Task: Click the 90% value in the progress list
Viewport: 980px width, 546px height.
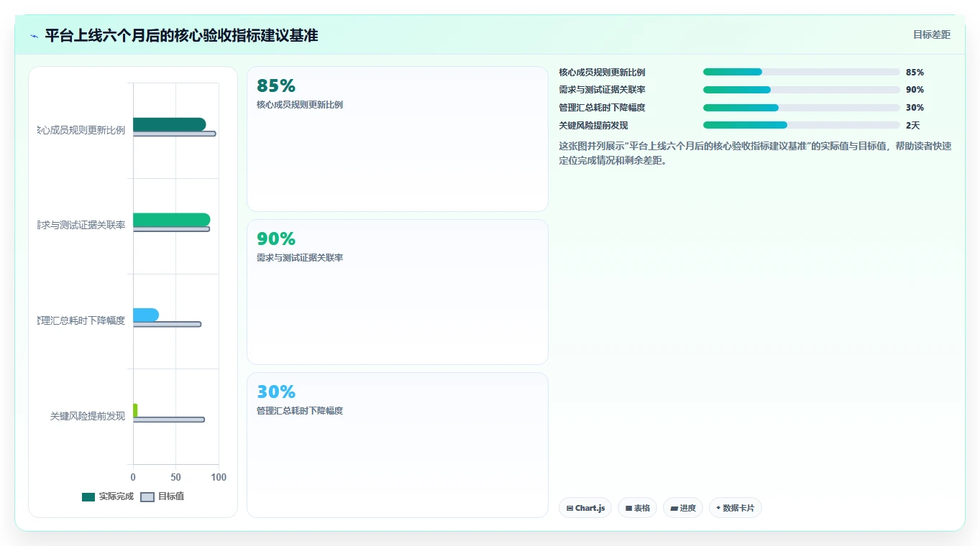Action: click(915, 90)
